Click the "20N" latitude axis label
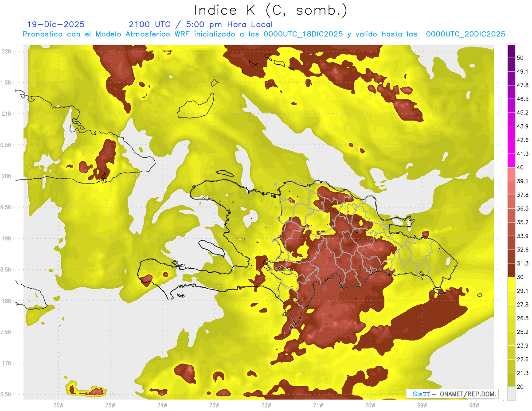 [x=7, y=176]
